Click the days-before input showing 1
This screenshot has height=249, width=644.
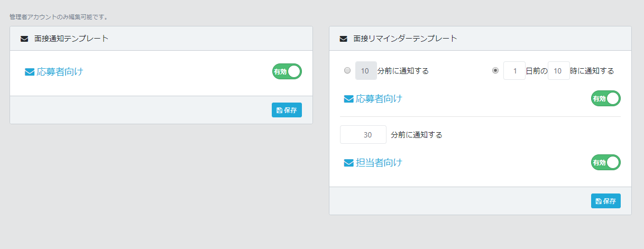pos(514,71)
